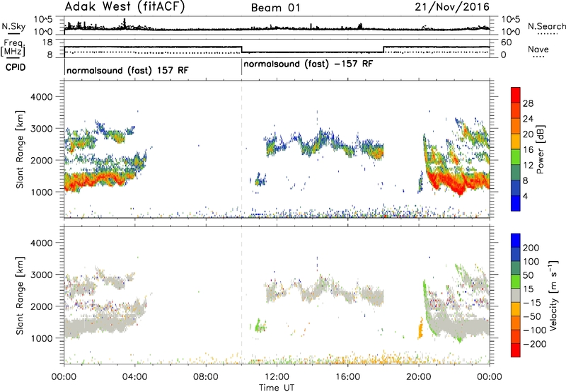The image size is (566, 392).
Task: Click the light green 12 dB power color band
Action: pyautogui.click(x=516, y=156)
